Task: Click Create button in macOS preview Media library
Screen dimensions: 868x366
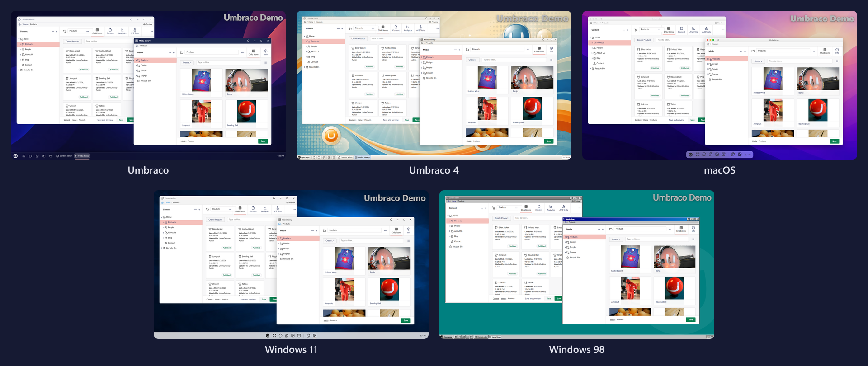Action: [758, 61]
